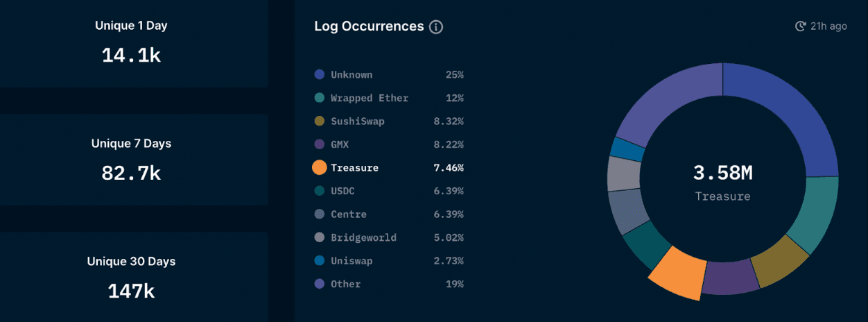
Task: Click the highlighted orange Treasure dot
Action: 319,167
